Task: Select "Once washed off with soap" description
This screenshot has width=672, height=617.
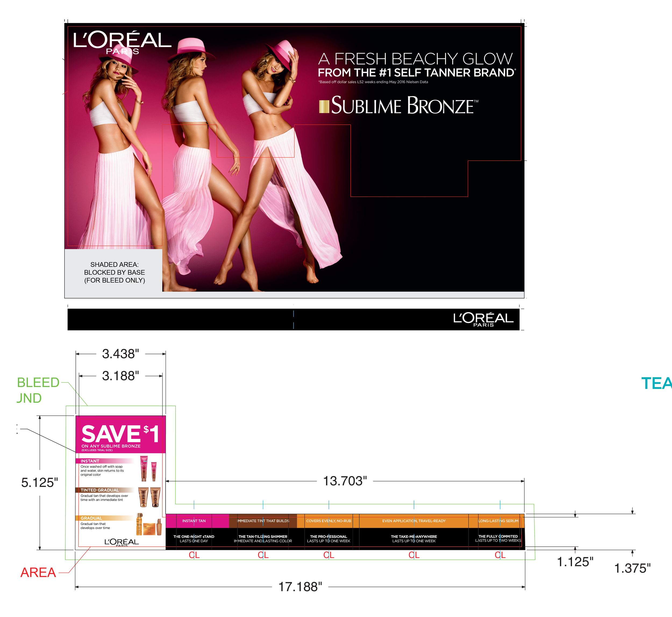Action: tap(102, 470)
